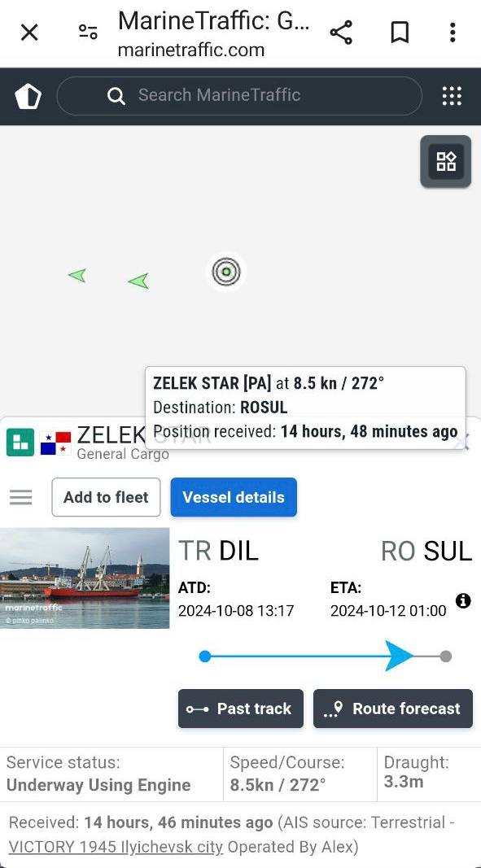Open the browser three-dot overflow menu
481x868 pixels.
[453, 33]
